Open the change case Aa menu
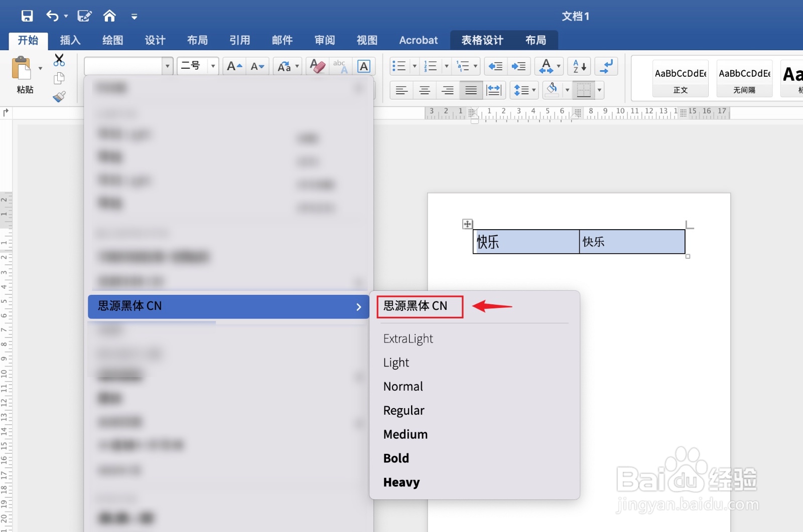Image resolution: width=803 pixels, height=532 pixels. click(288, 66)
